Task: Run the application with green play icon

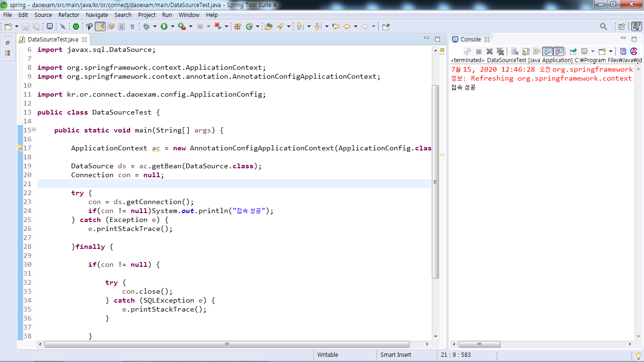Action: click(164, 27)
